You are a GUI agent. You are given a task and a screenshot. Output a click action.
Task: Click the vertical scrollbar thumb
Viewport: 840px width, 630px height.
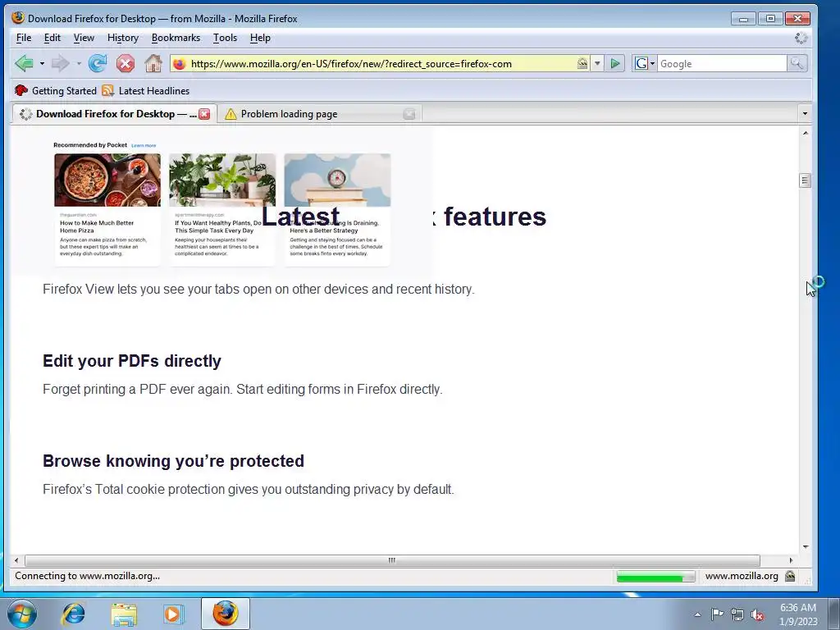pos(805,180)
